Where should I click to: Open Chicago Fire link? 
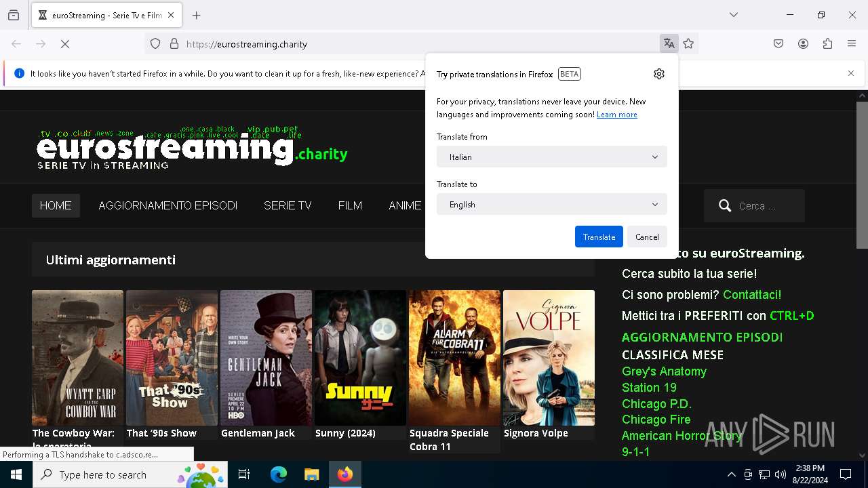point(656,420)
